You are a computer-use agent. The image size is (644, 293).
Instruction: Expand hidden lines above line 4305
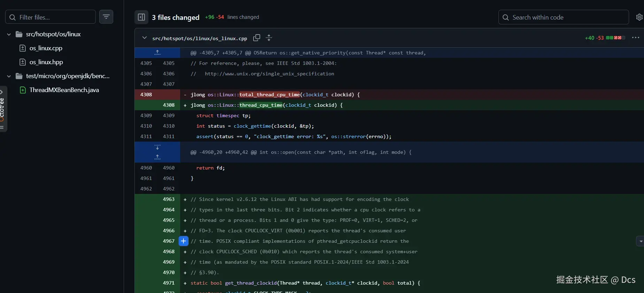pyautogui.click(x=157, y=53)
